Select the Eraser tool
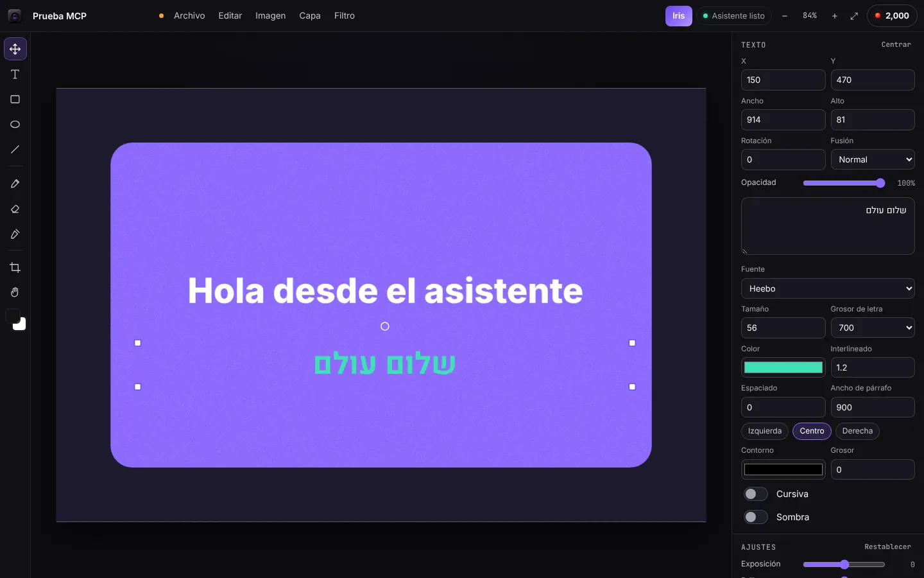The height and width of the screenshot is (578, 924). click(x=15, y=209)
